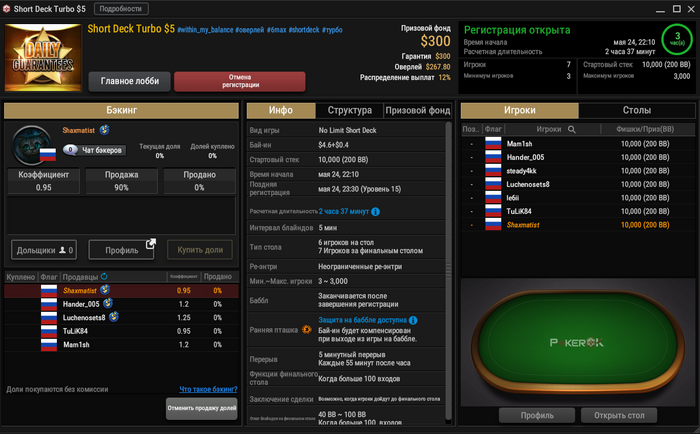Click the Главное лобби button

(x=129, y=81)
